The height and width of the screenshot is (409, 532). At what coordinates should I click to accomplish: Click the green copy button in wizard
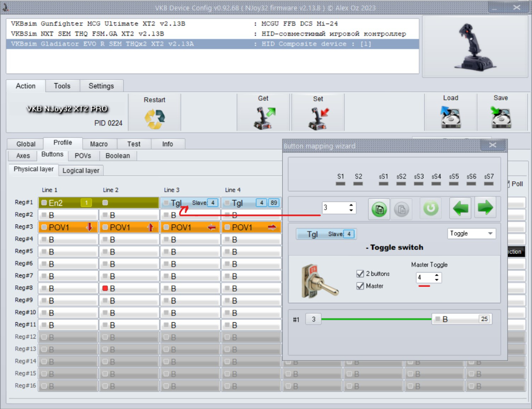coord(378,208)
